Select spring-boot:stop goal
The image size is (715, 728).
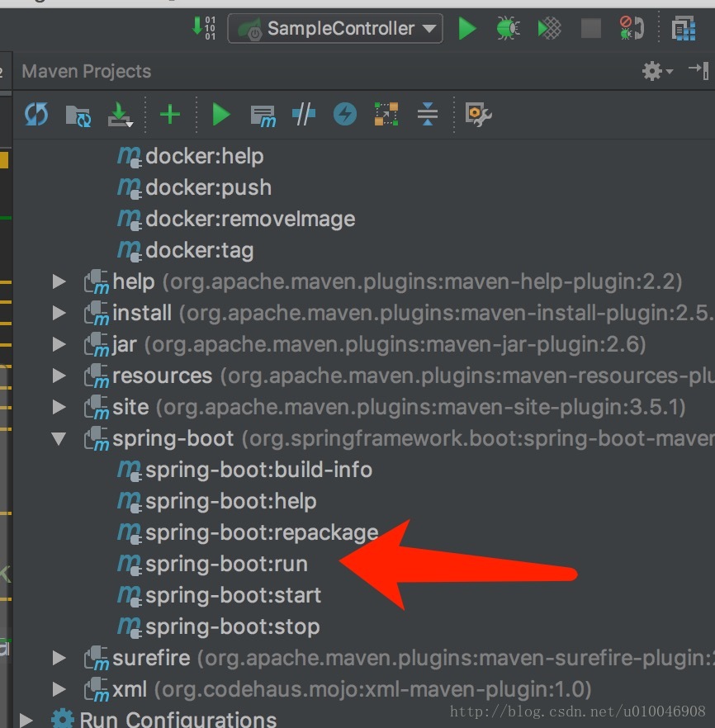pyautogui.click(x=233, y=626)
